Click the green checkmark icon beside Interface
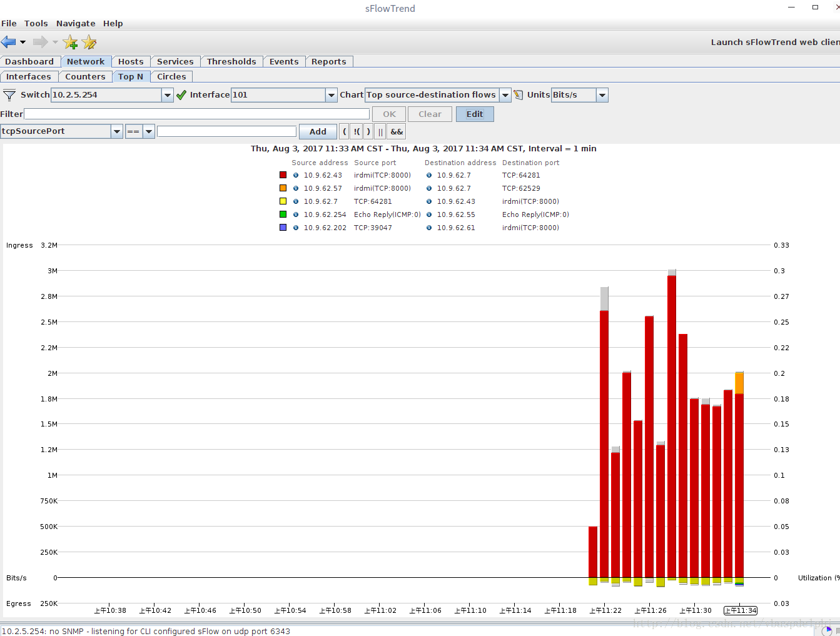 (181, 95)
